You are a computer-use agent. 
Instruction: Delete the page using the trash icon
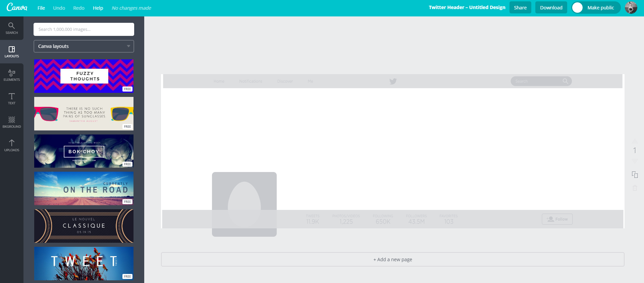[635, 188]
